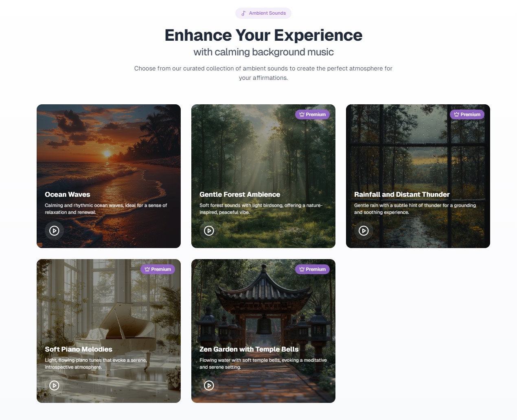Click the music note icon in Ambient Sounds badge
The image size is (517, 420).
click(x=243, y=13)
